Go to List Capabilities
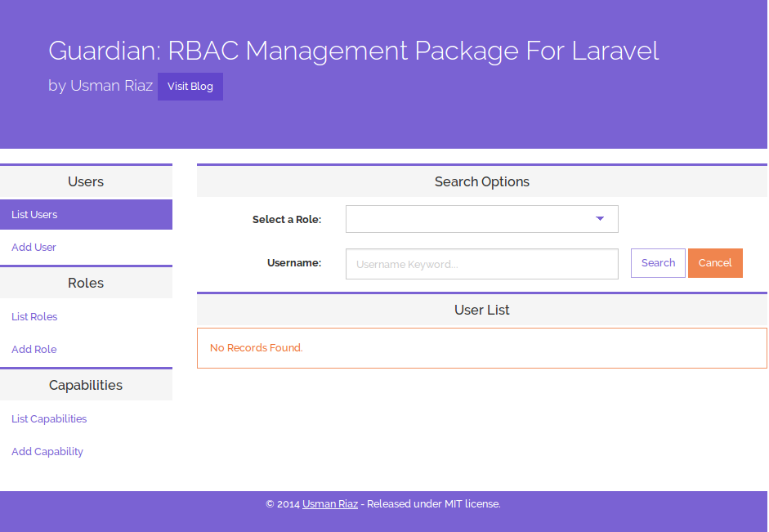 pos(48,418)
